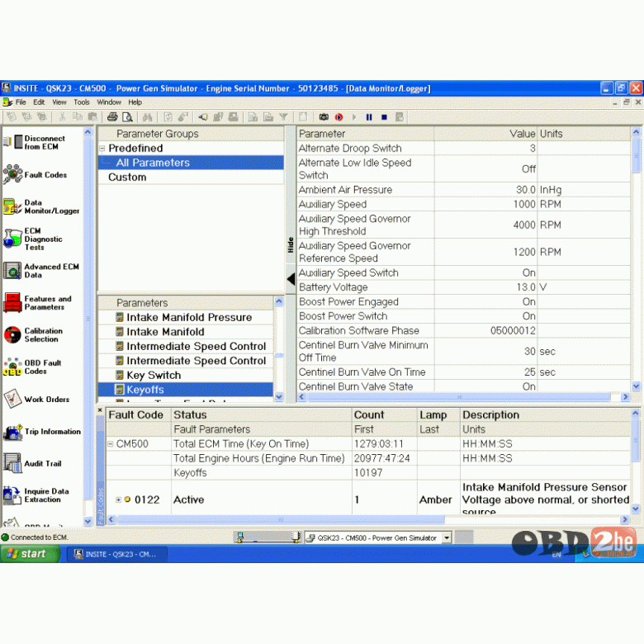Stop the data monitor

pos(384,117)
